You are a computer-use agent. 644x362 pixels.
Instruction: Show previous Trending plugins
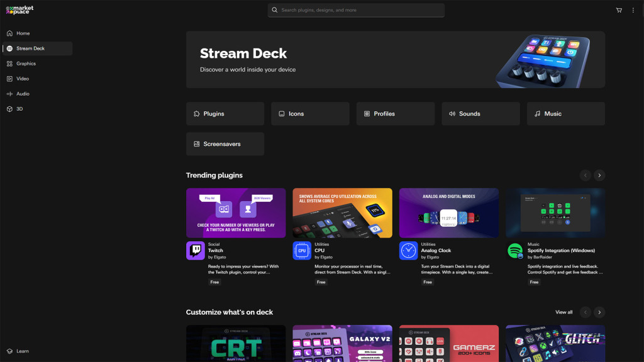click(x=586, y=176)
